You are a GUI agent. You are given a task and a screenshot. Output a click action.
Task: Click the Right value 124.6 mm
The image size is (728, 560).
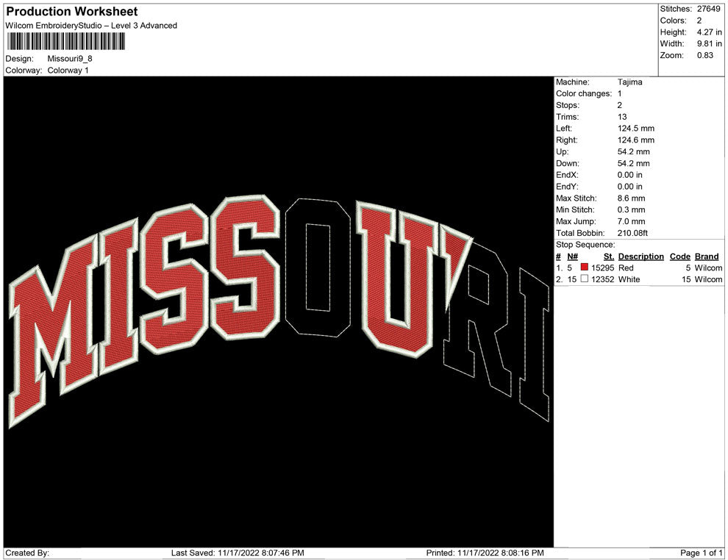click(635, 140)
